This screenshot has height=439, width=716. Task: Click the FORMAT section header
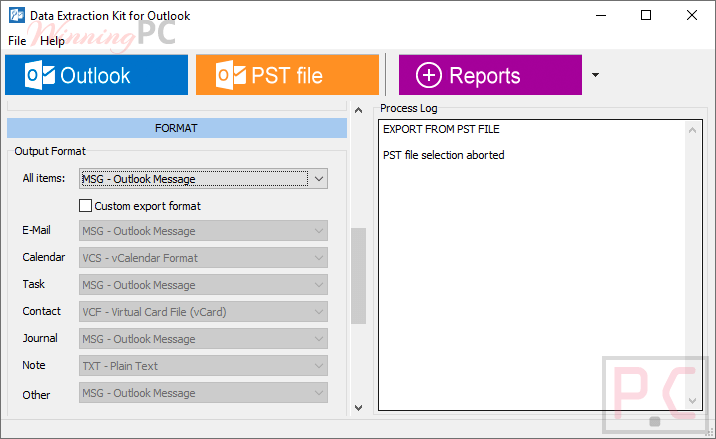point(177,128)
